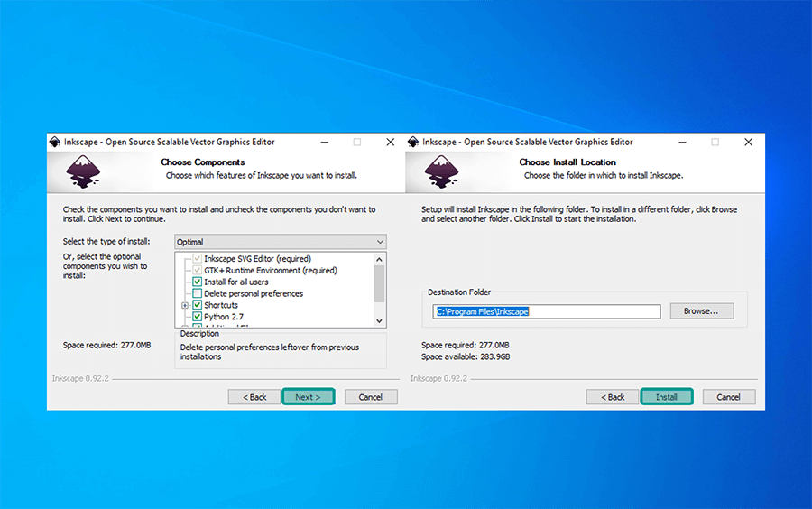Viewport: 812px width, 509px height.
Task: Uncheck the Shortcuts component checkbox
Action: 198,305
